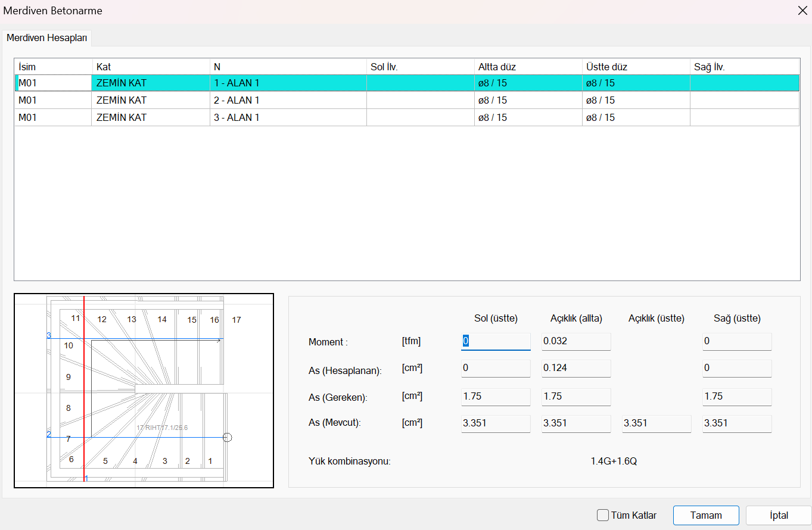Select the row 2 - ALAN 1
This screenshot has height=530, width=812.
407,100
